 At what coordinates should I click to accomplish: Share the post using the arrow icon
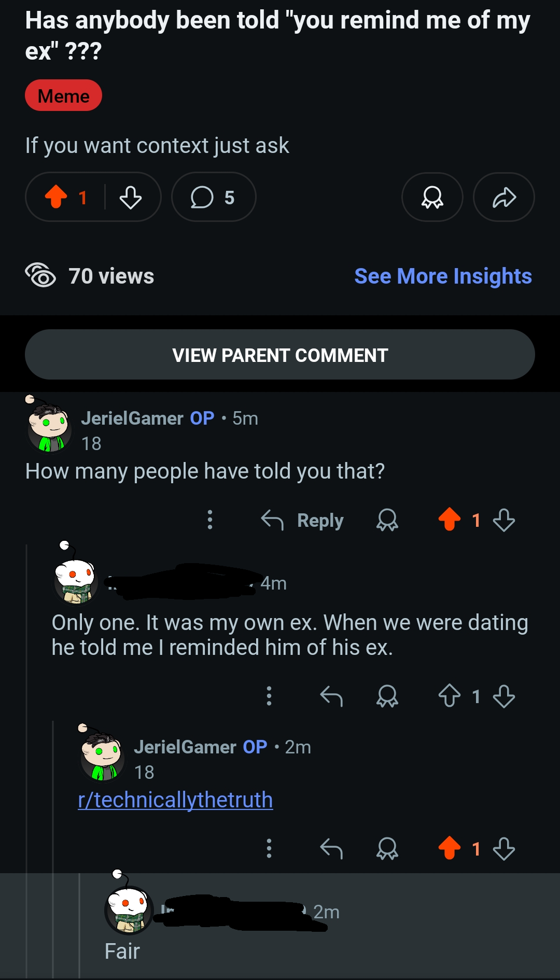tap(503, 197)
